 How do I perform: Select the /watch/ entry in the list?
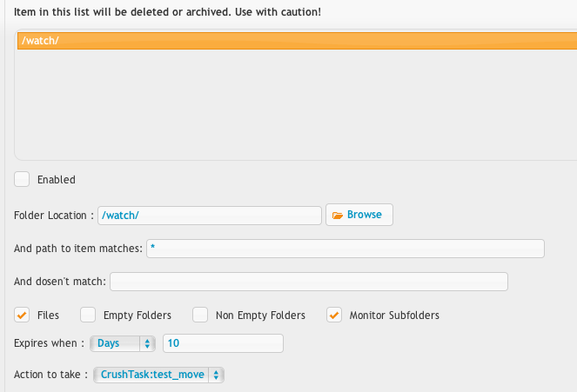(x=297, y=40)
